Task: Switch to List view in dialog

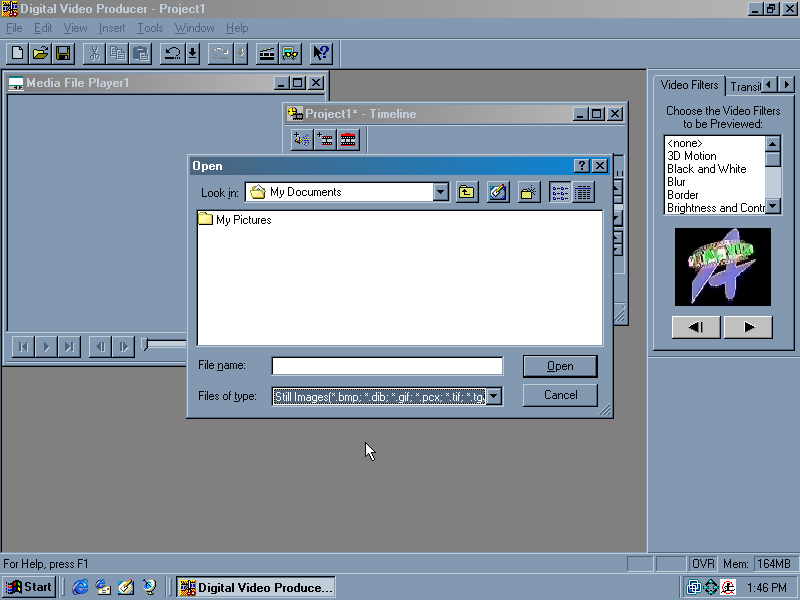Action: point(560,192)
